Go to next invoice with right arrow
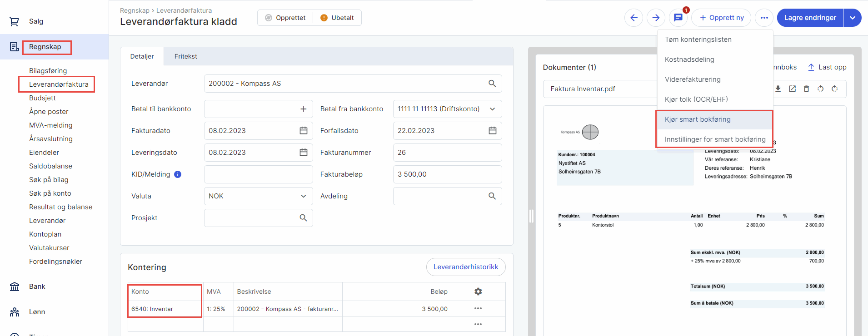This screenshot has width=868, height=336. coord(656,18)
